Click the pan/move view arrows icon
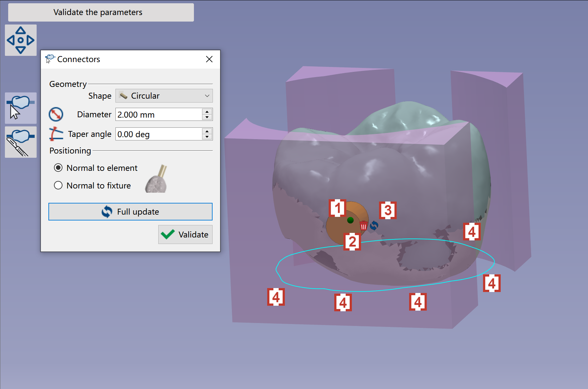This screenshot has height=389, width=588. point(21,40)
